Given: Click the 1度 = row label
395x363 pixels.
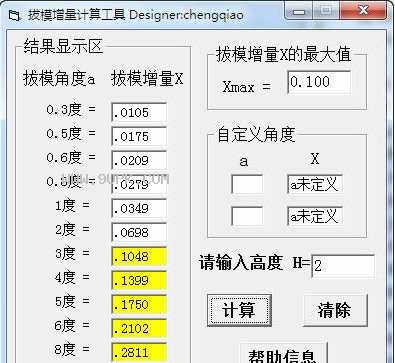Looking at the screenshot, I should pos(72,206).
